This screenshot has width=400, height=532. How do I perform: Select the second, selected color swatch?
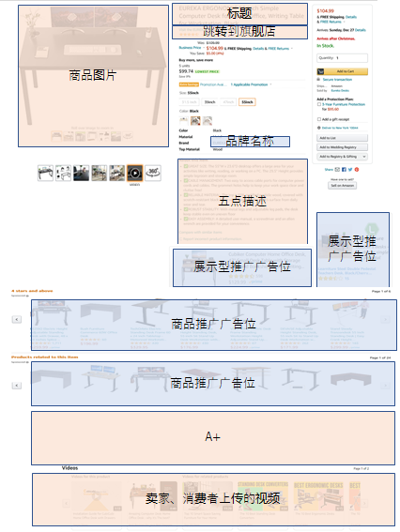coord(195,120)
